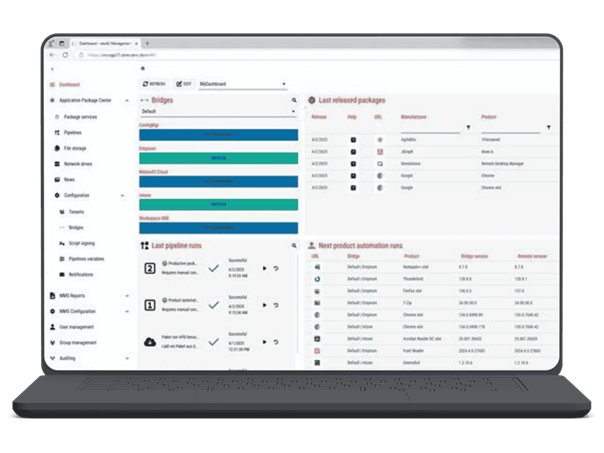Click history icon for 'Paket von APS herun..' pipeline

(x=276, y=342)
